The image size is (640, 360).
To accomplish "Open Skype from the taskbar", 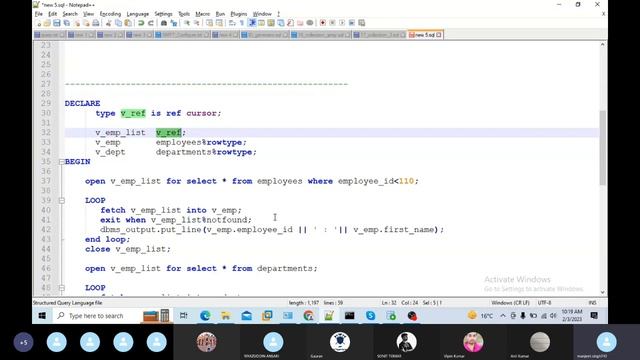I will [370, 316].
